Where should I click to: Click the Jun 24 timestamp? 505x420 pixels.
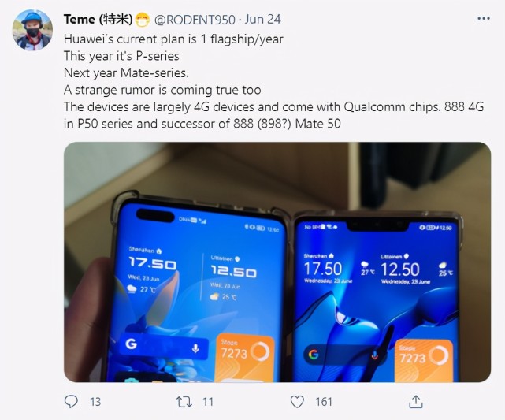[x=262, y=20]
